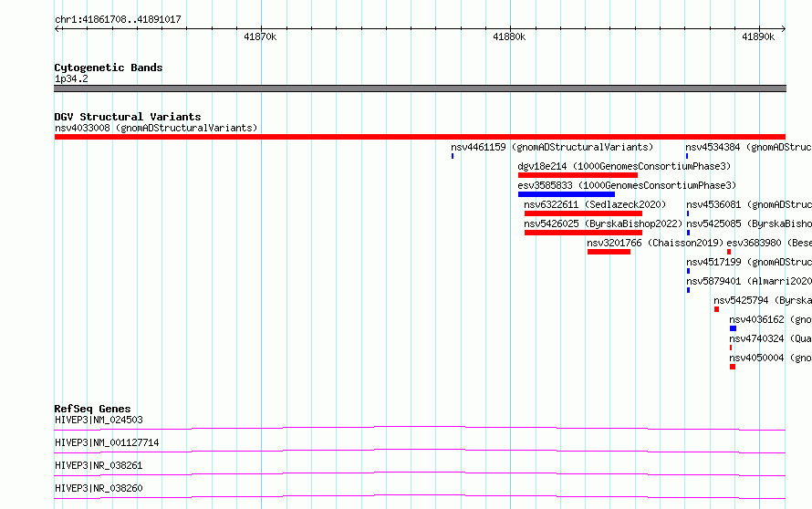Open the nsv5426025 (ByrskaBishop2022) label

coord(603,223)
